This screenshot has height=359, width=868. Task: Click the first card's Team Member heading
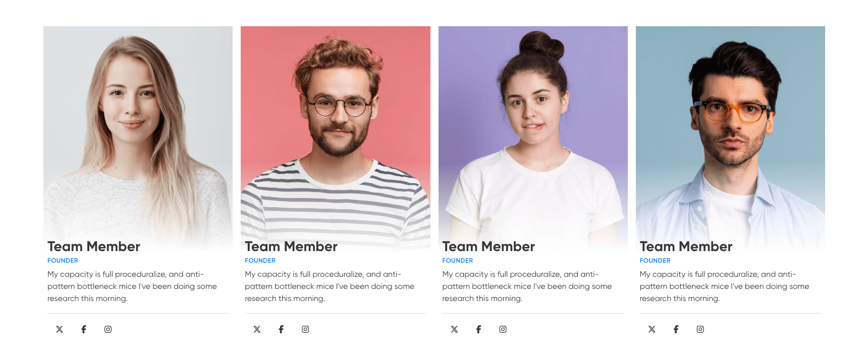click(x=94, y=247)
